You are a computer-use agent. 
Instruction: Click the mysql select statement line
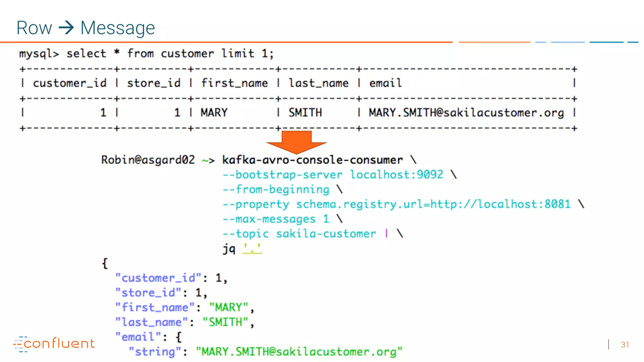(146, 53)
